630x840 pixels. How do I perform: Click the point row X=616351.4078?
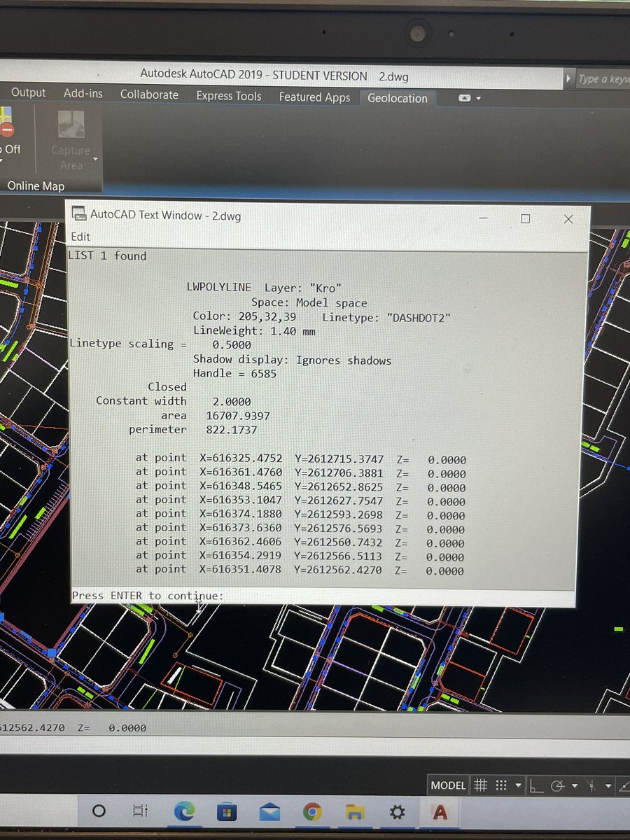301,570
